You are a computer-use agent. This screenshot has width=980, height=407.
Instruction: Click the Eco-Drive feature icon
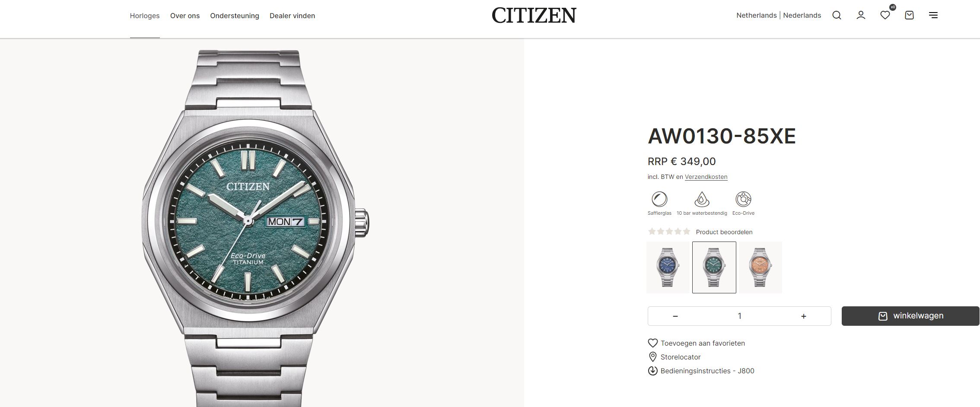click(743, 199)
